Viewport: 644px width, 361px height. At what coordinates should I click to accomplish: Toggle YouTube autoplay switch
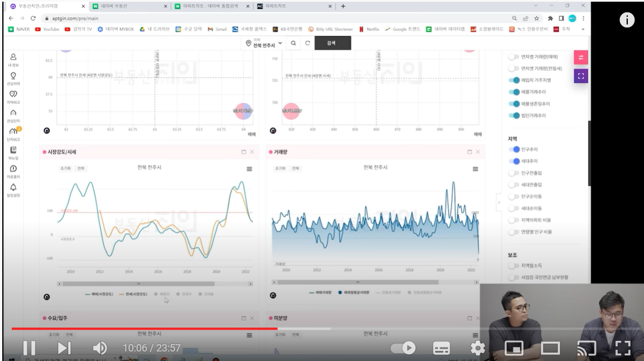tap(403, 348)
